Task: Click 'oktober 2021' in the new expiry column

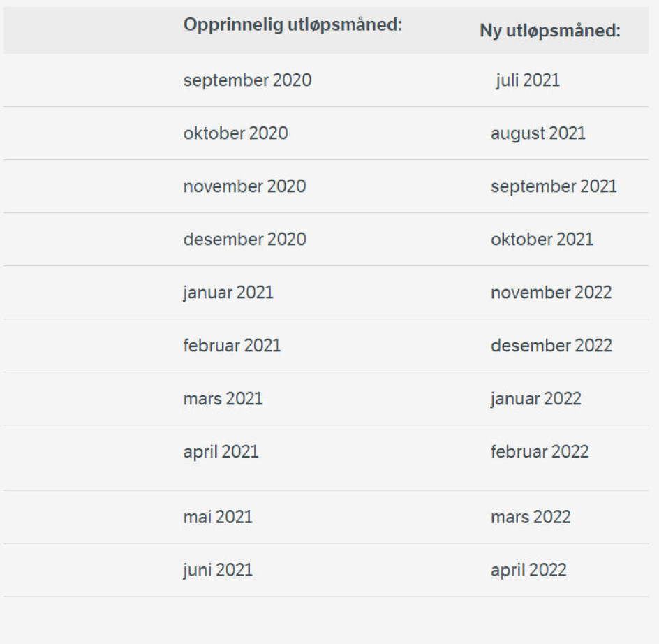Action: [542, 240]
